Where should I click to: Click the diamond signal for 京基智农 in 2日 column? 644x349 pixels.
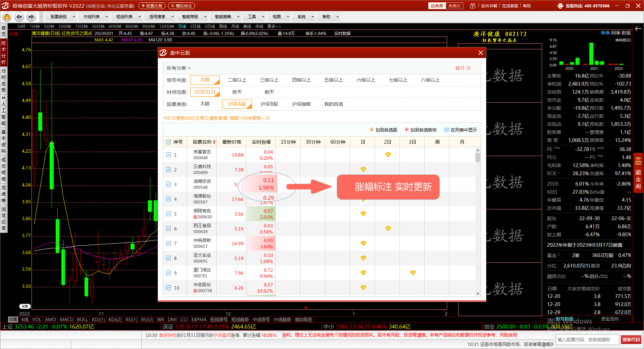(388, 155)
